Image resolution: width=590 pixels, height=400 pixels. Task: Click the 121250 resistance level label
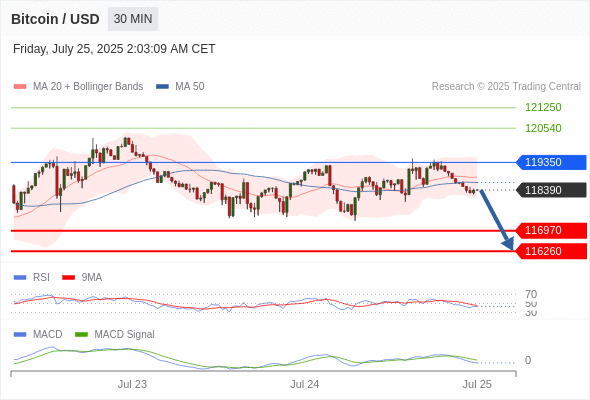click(543, 107)
